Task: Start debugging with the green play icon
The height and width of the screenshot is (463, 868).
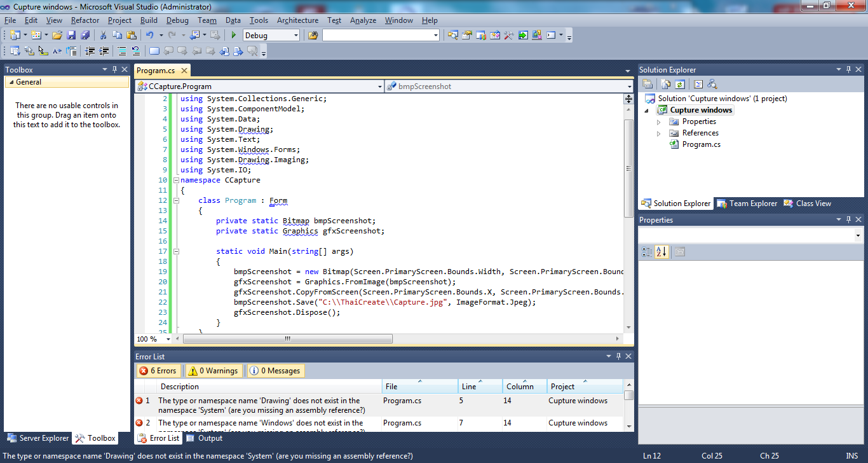Action: (234, 35)
